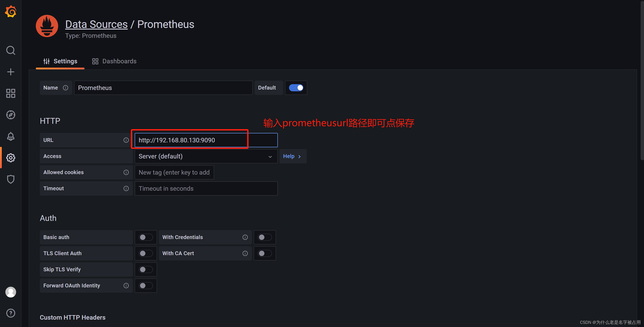The width and height of the screenshot is (644, 327).
Task: Turn off the Default data source toggle
Action: (296, 88)
